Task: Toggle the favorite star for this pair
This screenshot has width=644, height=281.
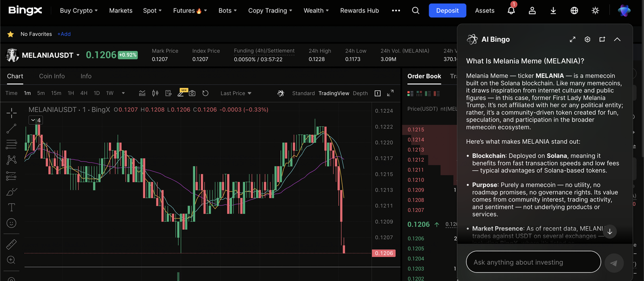Action: pos(10,34)
